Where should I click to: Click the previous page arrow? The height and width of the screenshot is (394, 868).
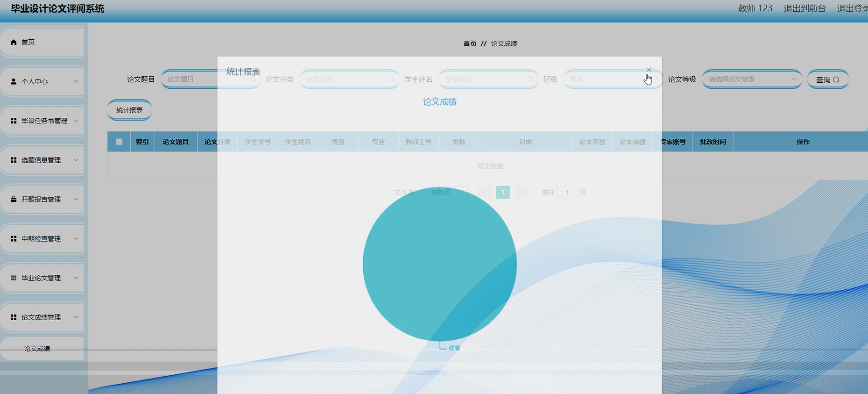coord(484,192)
